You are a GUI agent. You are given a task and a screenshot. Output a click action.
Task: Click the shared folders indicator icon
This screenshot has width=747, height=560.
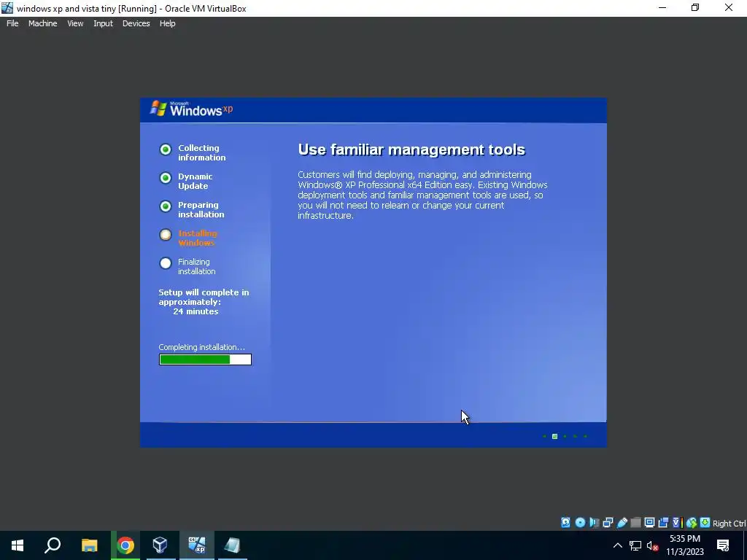(635, 523)
